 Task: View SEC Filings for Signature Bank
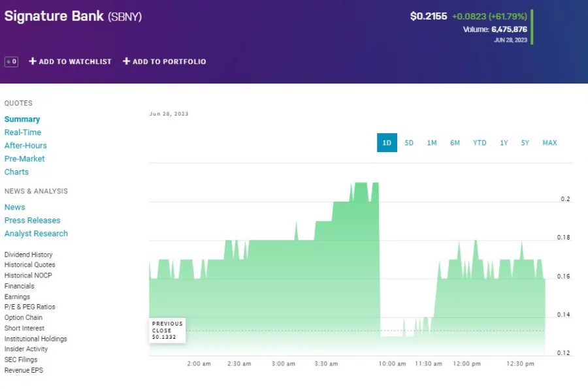click(20, 360)
